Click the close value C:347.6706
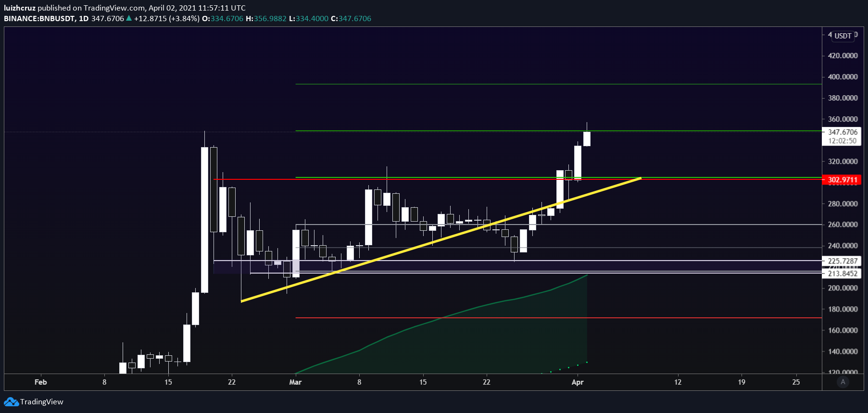This screenshot has height=413, width=868. pos(351,18)
